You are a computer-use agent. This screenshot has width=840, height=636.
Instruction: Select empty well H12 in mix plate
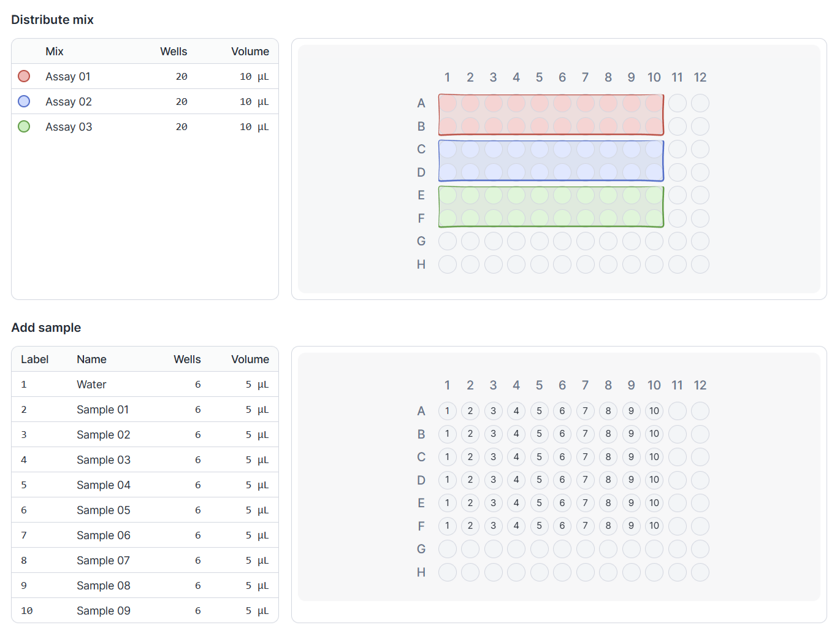[700, 264]
